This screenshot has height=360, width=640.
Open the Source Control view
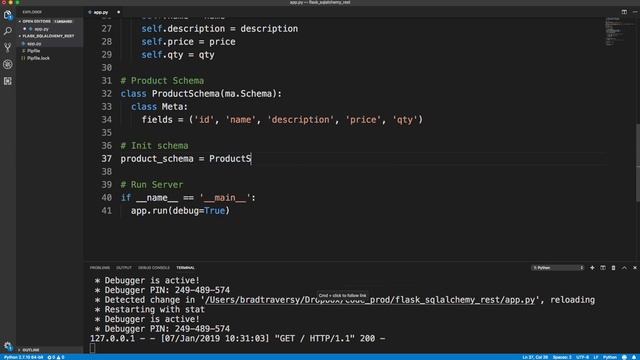[8, 48]
